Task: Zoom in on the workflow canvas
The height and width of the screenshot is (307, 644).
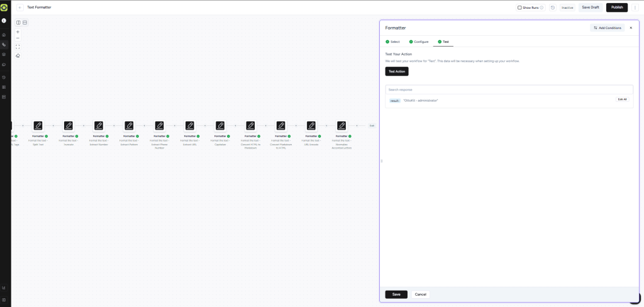Action: click(18, 31)
